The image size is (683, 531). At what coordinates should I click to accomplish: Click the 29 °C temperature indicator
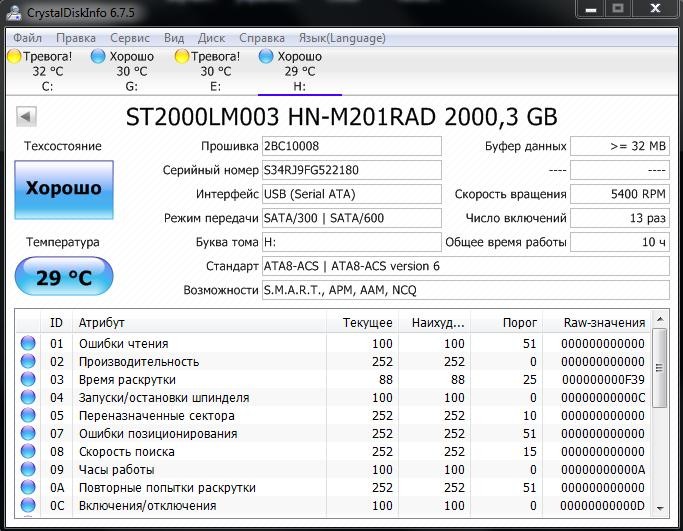(x=64, y=276)
